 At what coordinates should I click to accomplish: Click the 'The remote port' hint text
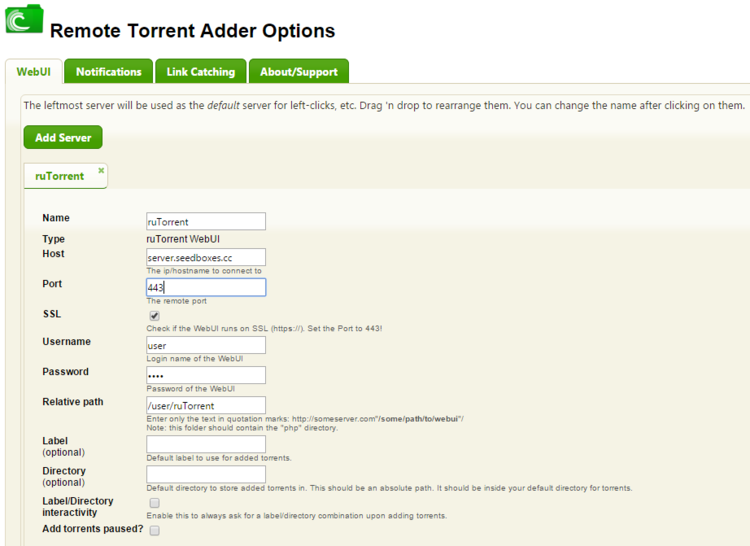[176, 301]
